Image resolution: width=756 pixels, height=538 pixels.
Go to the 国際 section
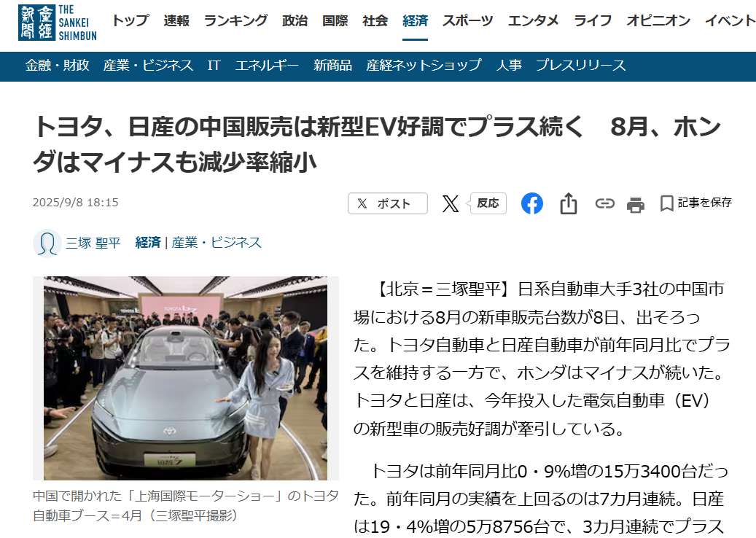(x=335, y=20)
